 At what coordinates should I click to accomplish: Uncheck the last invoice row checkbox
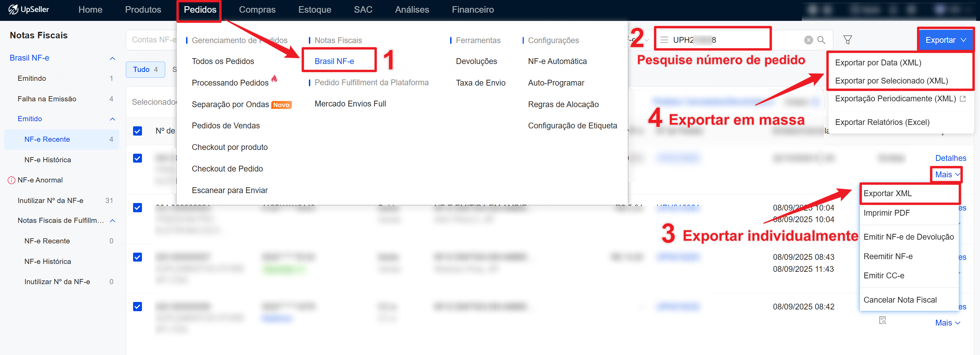tap(138, 307)
